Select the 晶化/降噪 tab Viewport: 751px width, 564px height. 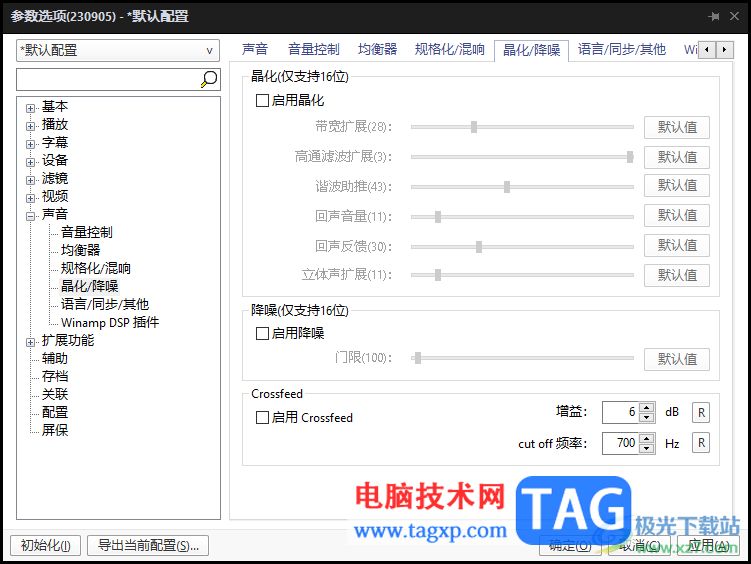point(531,50)
